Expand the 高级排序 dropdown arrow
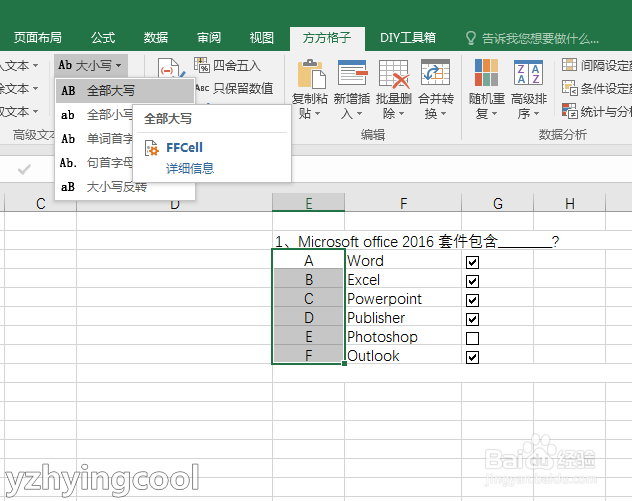The image size is (632, 501). [x=536, y=114]
